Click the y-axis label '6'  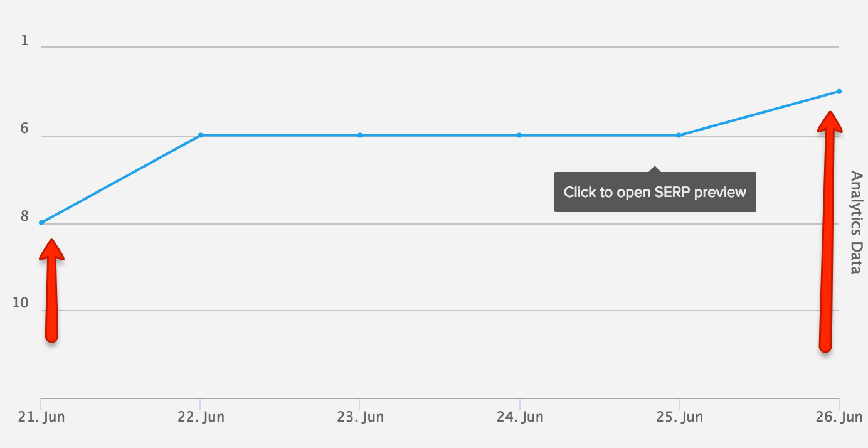coord(24,129)
